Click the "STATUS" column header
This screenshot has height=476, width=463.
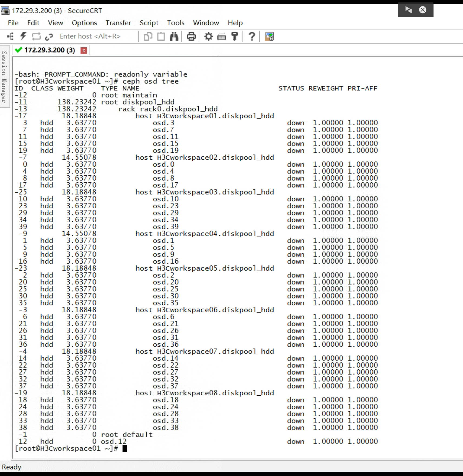pos(291,88)
